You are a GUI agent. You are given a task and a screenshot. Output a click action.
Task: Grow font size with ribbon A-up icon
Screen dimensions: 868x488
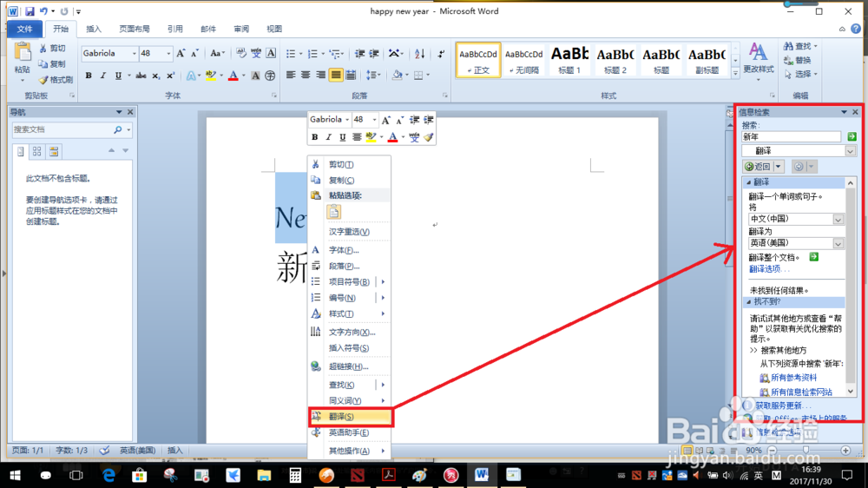point(181,54)
